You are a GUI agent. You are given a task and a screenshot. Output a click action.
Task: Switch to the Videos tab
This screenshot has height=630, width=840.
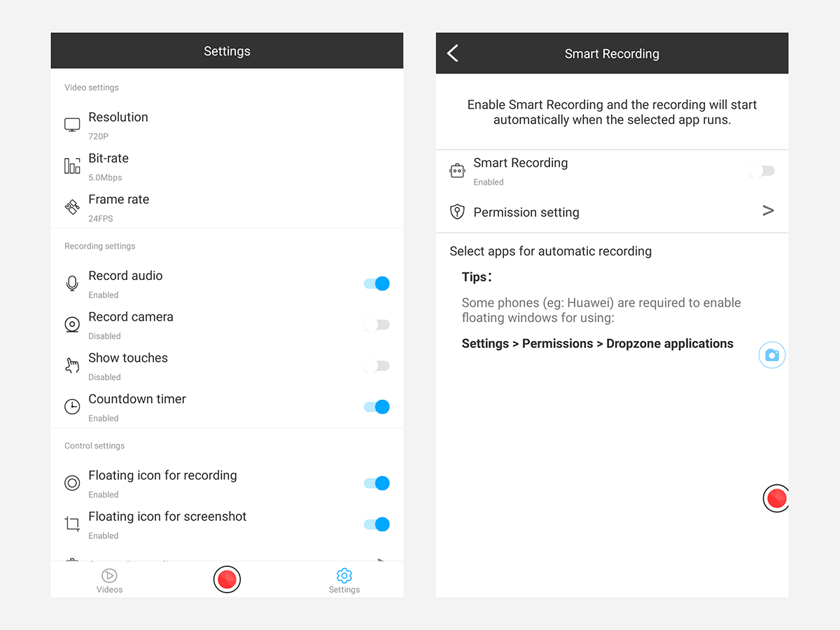coord(109,581)
